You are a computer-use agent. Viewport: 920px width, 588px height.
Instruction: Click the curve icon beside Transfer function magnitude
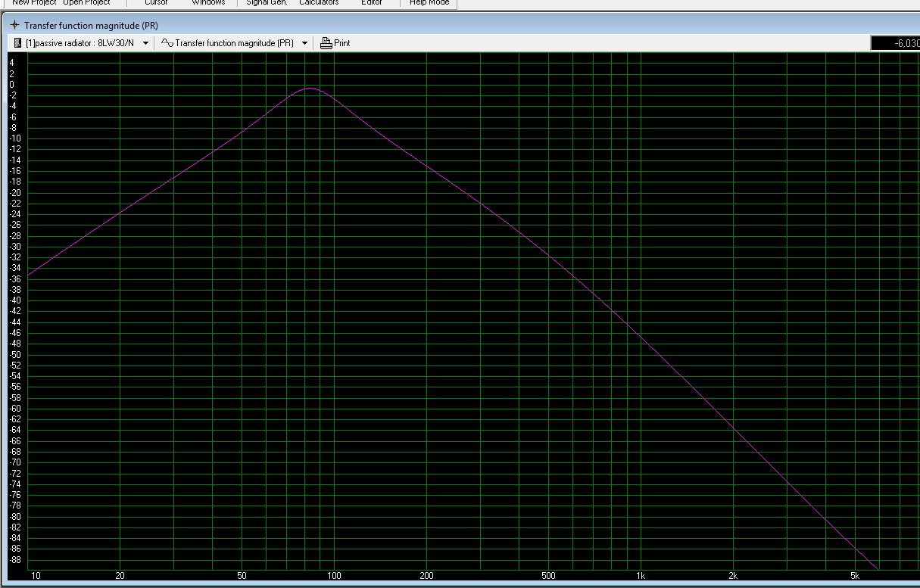click(x=167, y=43)
